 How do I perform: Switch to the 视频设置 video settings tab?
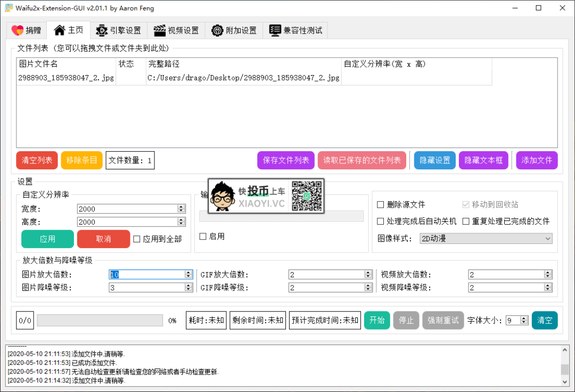[176, 30]
